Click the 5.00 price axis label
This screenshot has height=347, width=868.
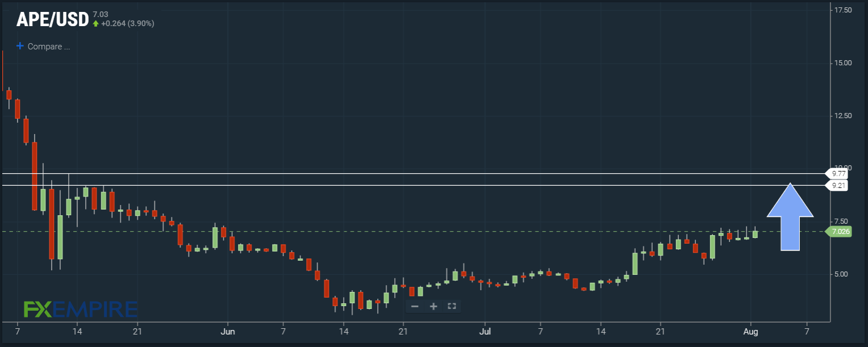pyautogui.click(x=841, y=274)
